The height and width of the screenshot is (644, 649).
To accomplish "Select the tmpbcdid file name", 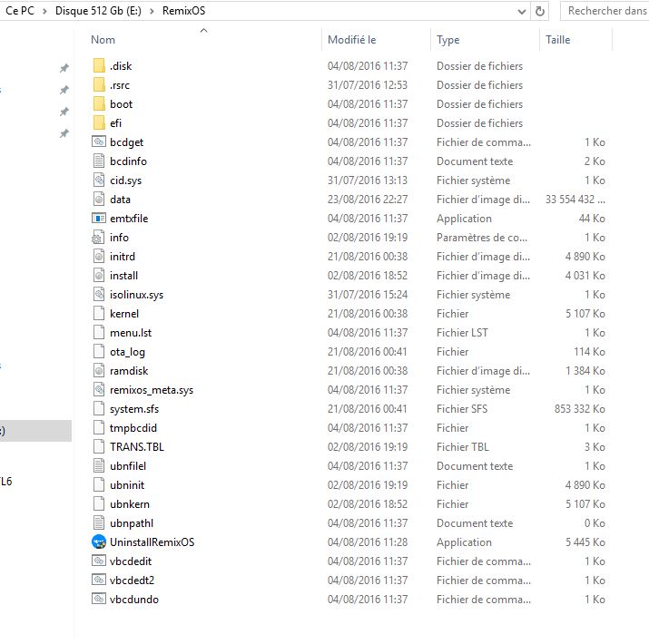I will point(133,428).
